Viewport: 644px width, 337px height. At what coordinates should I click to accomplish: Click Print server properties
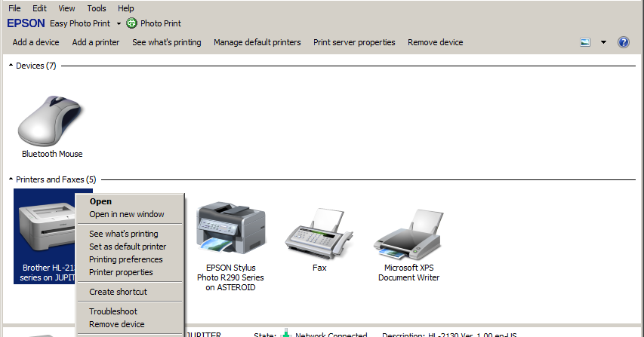pyautogui.click(x=354, y=42)
